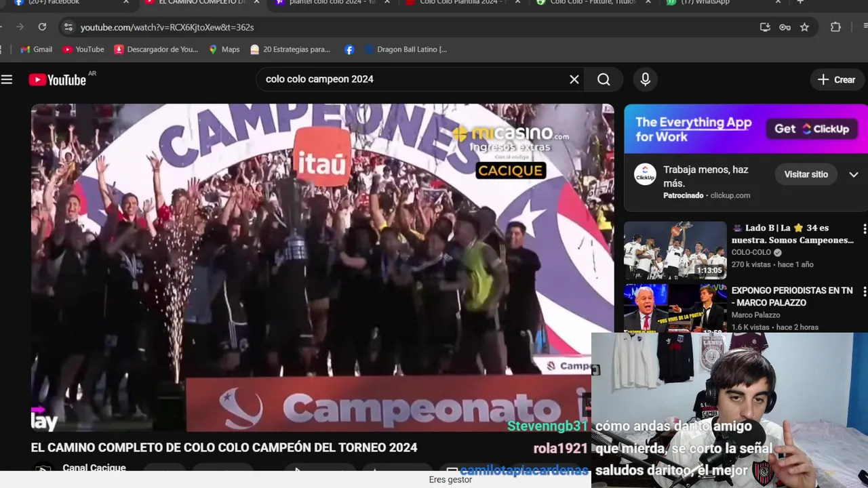Open the Lado B La 34 title
Screen dimensions: 868x488
coord(792,234)
